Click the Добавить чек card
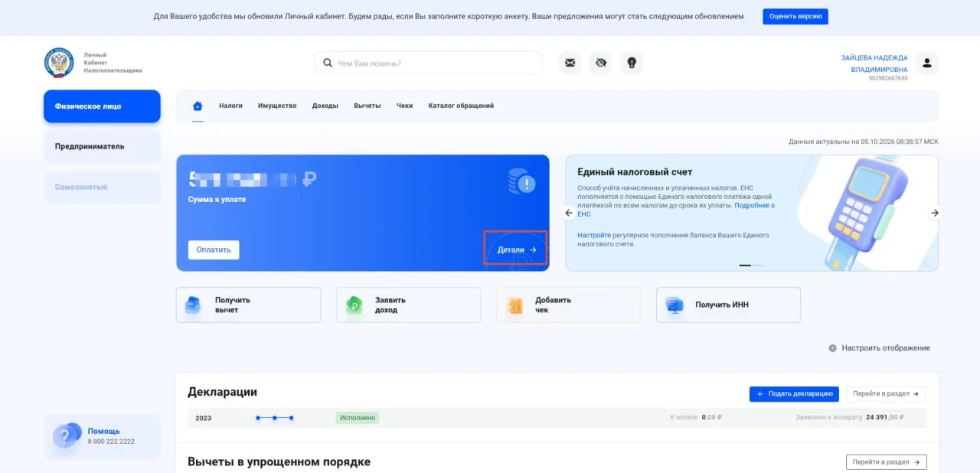This screenshot has height=473, width=980. click(x=568, y=305)
